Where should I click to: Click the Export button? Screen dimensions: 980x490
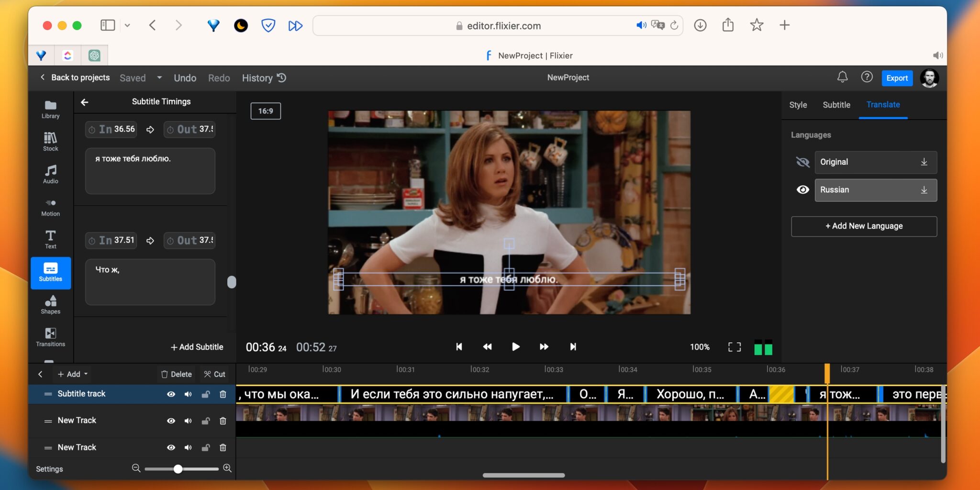tap(896, 78)
